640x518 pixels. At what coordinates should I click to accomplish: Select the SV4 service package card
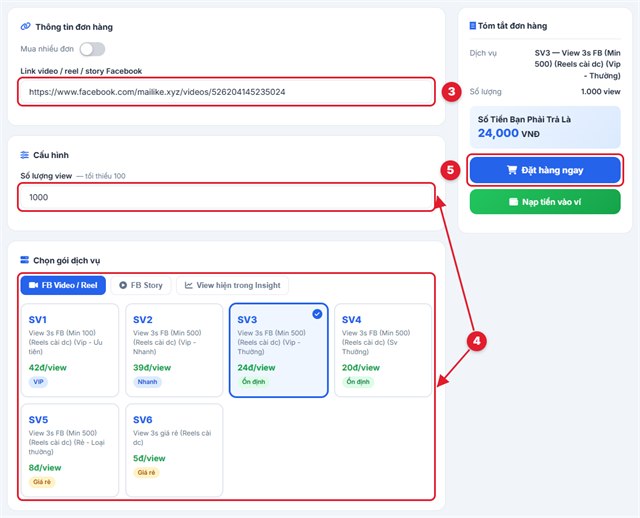click(x=383, y=350)
